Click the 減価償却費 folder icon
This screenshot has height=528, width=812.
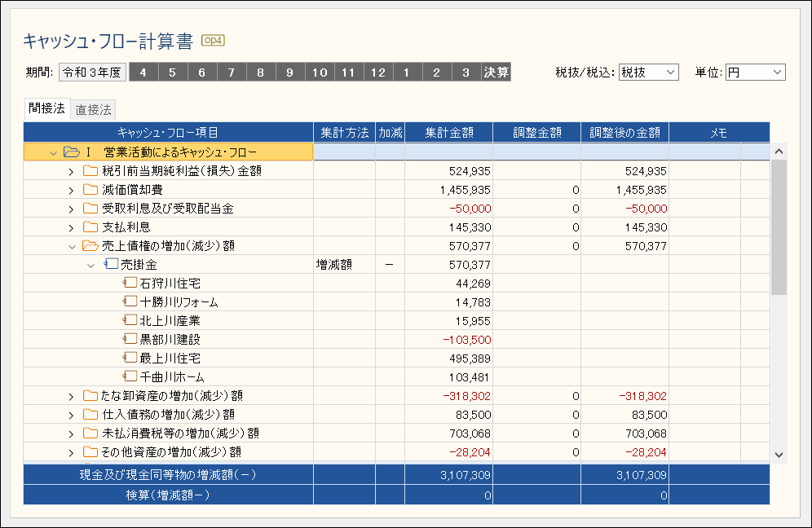pyautogui.click(x=90, y=189)
